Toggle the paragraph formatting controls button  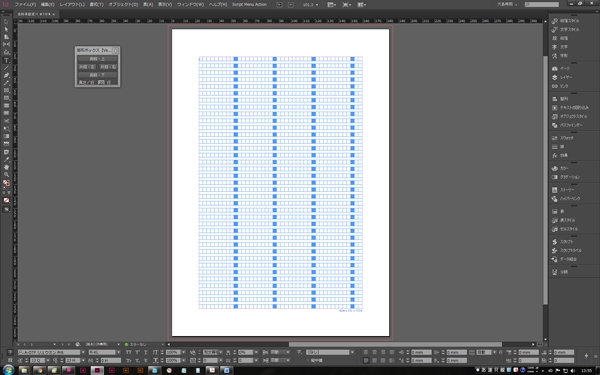pos(10,360)
